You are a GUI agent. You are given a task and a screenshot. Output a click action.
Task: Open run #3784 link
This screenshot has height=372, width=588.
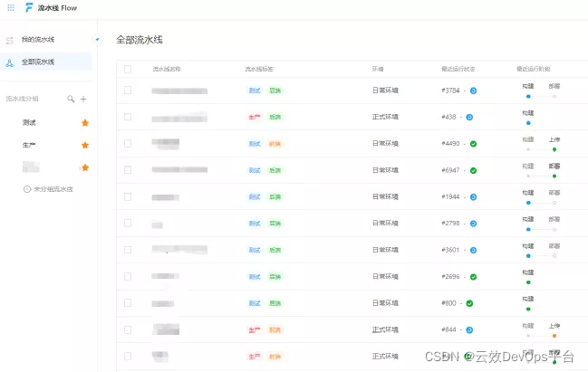(450, 91)
